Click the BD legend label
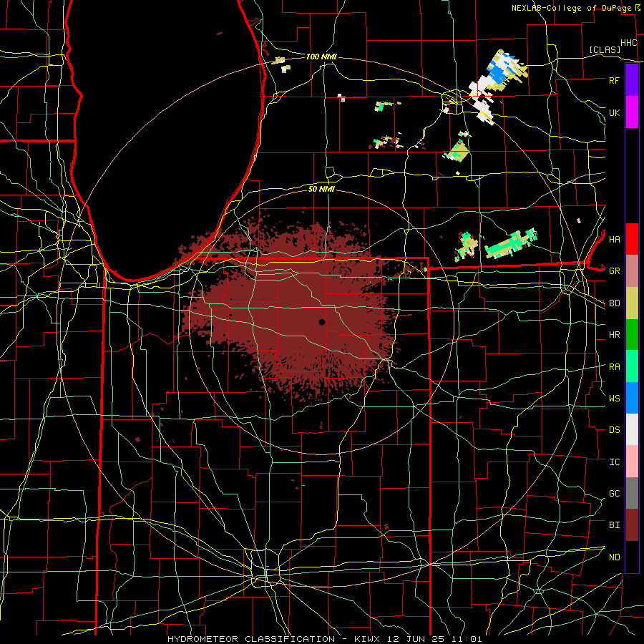This screenshot has width=644, height=644. 614,303
